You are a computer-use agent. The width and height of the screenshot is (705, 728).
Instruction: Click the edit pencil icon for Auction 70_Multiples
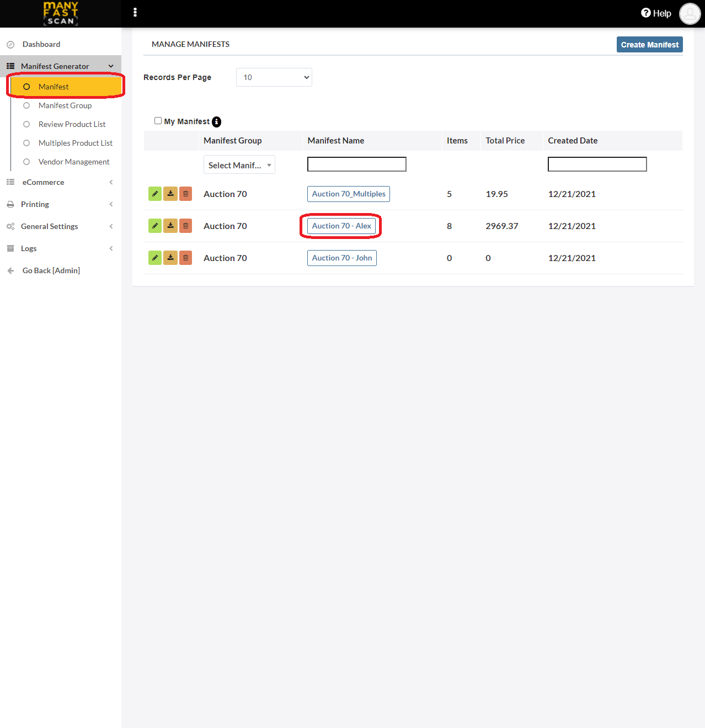tap(155, 194)
